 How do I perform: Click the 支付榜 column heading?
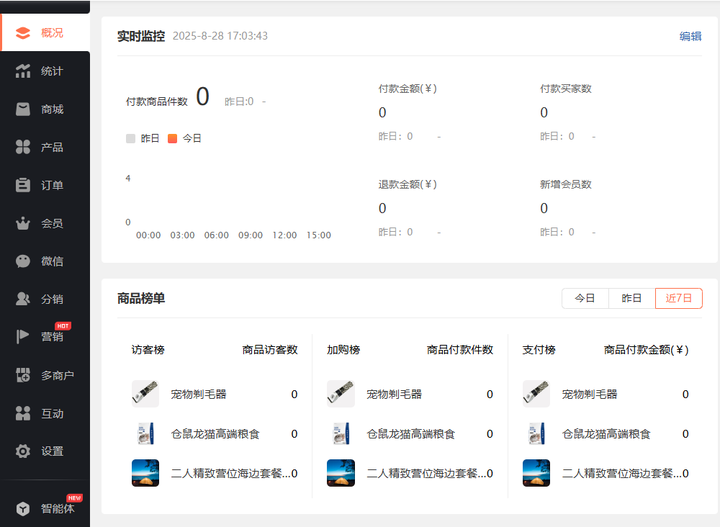pos(539,350)
